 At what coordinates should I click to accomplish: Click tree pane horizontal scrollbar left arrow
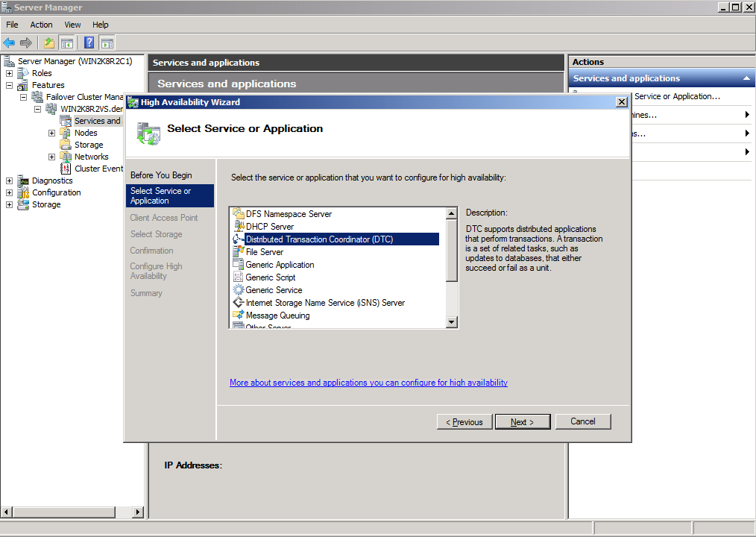click(6, 512)
